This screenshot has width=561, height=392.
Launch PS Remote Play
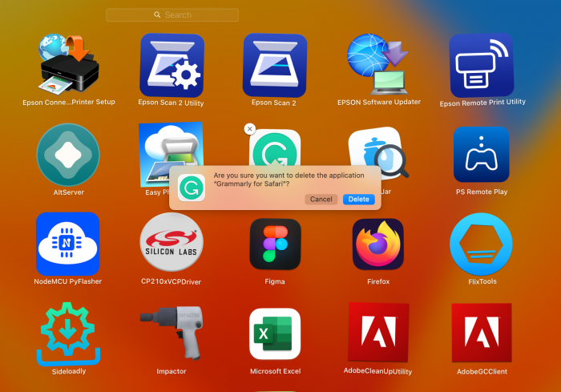pos(481,154)
